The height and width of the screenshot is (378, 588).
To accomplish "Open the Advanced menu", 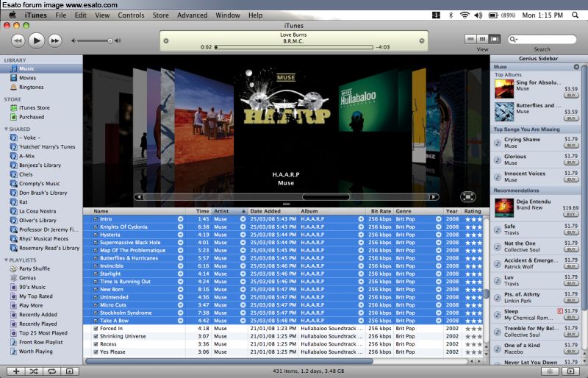I will pos(192,15).
